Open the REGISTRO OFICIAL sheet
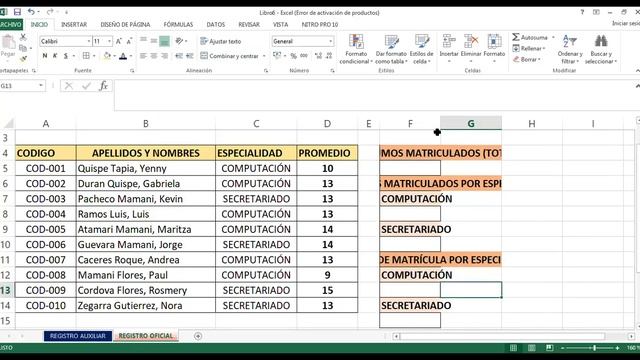This screenshot has height=360, width=640. click(x=146, y=336)
